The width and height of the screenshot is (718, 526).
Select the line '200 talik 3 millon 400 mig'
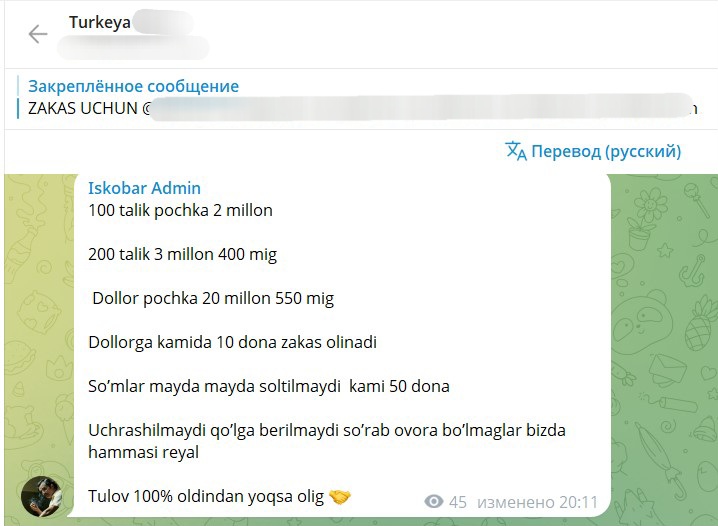point(182,255)
